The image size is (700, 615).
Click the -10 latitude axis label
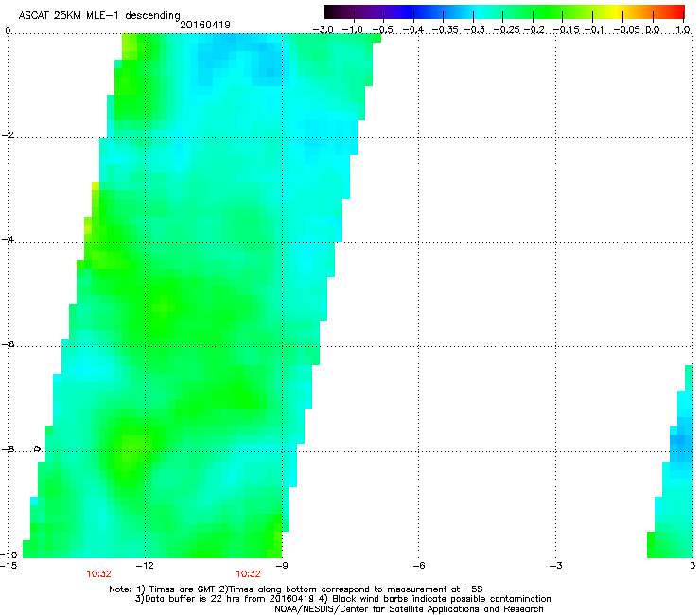(x=9, y=554)
